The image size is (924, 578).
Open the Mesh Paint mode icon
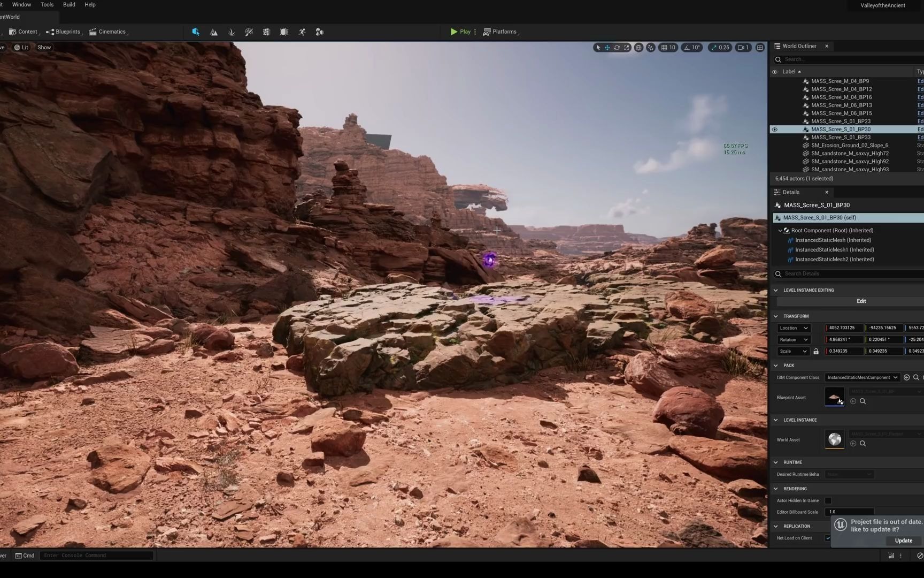[249, 32]
